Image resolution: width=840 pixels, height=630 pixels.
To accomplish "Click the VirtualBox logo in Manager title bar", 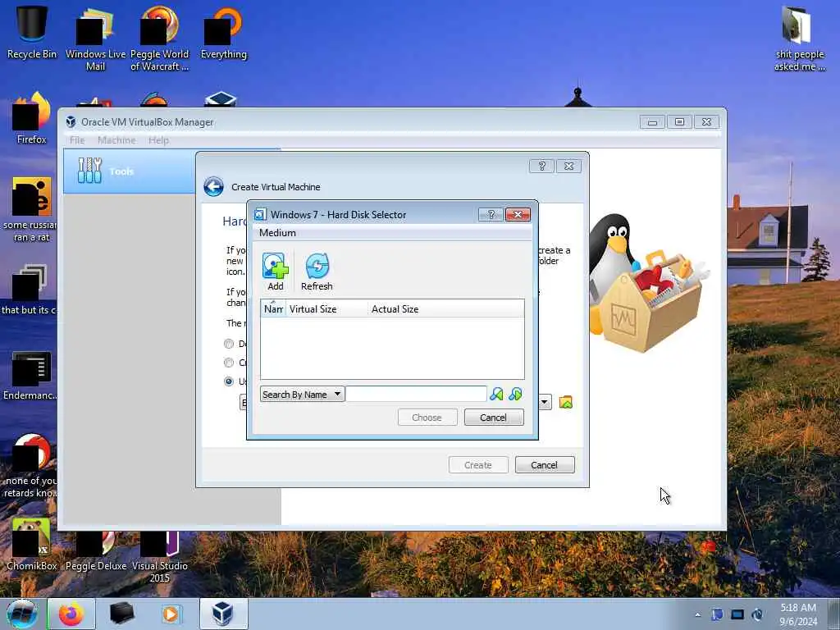I will pyautogui.click(x=71, y=121).
